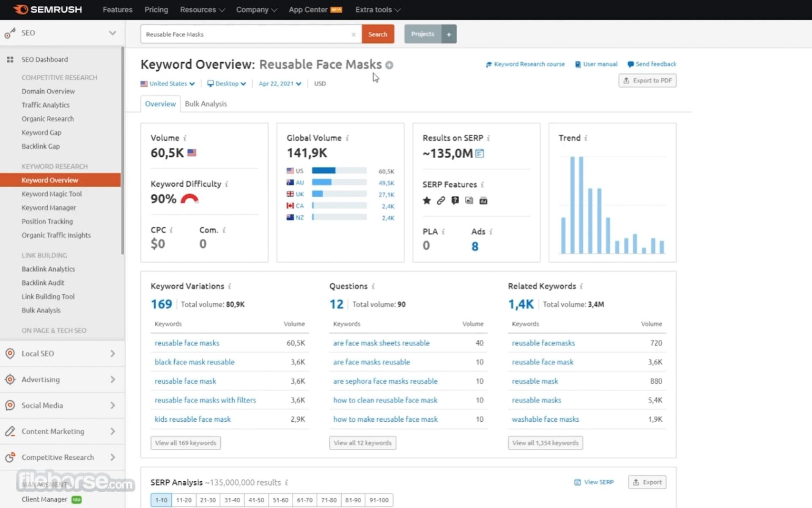Open SERP snapshot icon next to 135,0M

point(480,153)
